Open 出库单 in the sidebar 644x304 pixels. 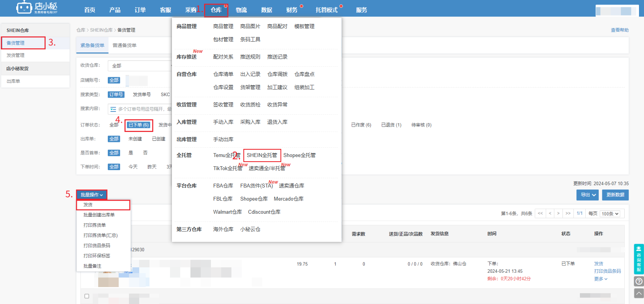pos(13,81)
